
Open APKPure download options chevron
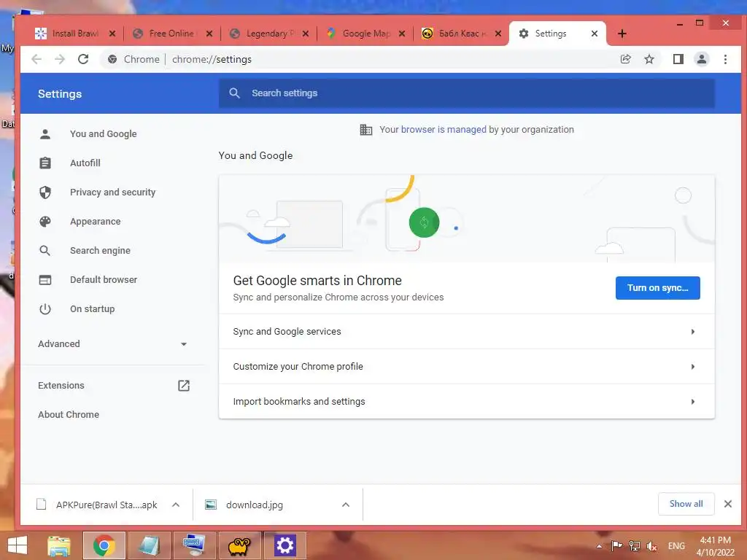pos(176,505)
